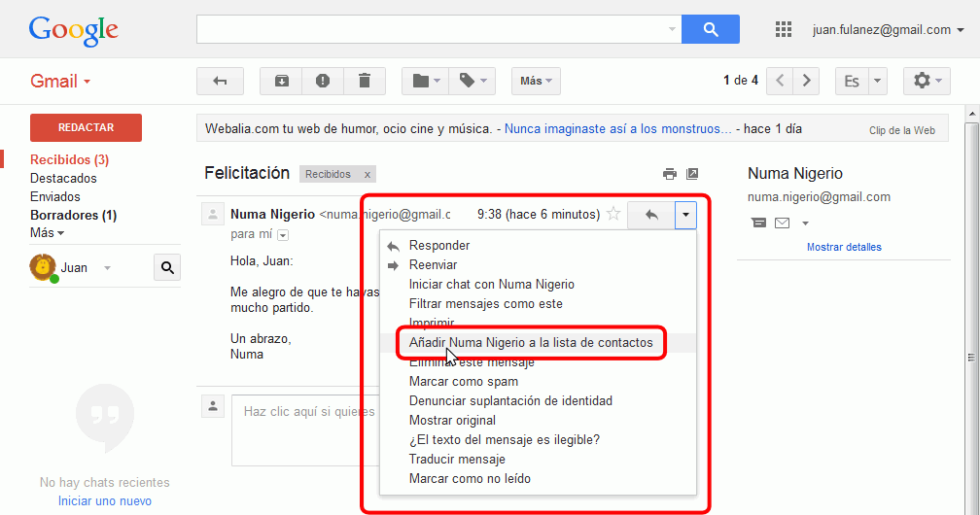This screenshot has height=515, width=980.
Task: Click the Mostrar detalles link
Action: point(844,247)
